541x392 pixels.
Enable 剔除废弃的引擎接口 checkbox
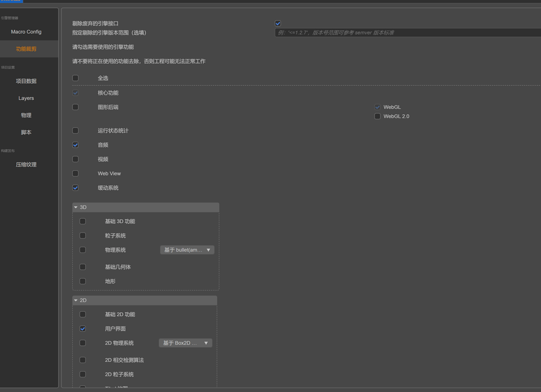pos(277,23)
